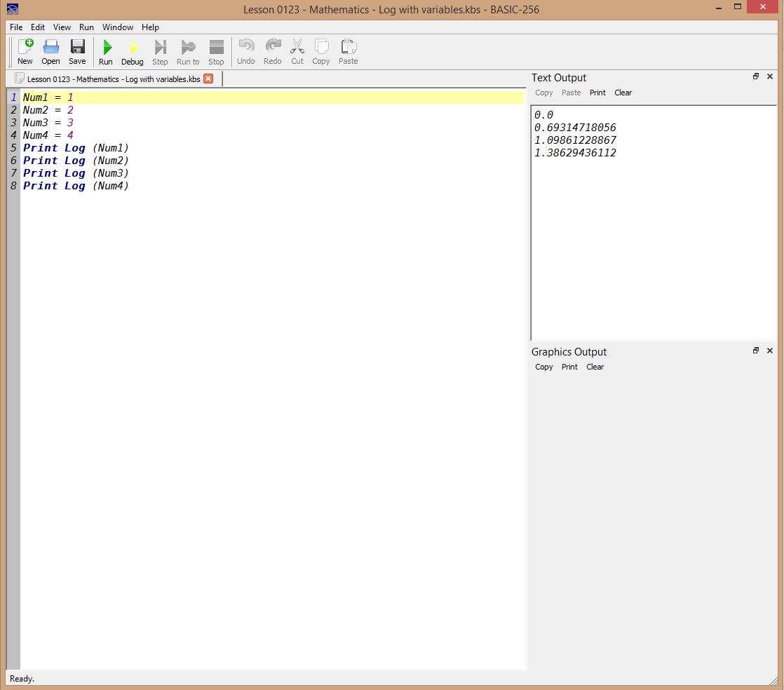Start Debug mode from toolbar
Image resolution: width=784 pixels, height=690 pixels.
point(132,52)
